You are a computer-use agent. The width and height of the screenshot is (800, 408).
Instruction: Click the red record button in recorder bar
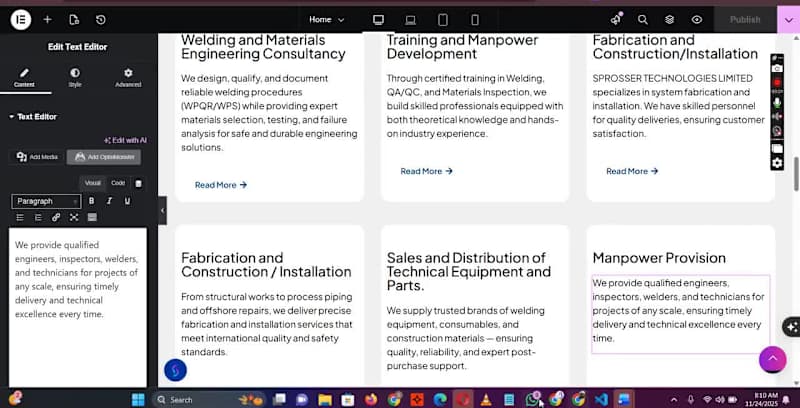click(x=777, y=82)
